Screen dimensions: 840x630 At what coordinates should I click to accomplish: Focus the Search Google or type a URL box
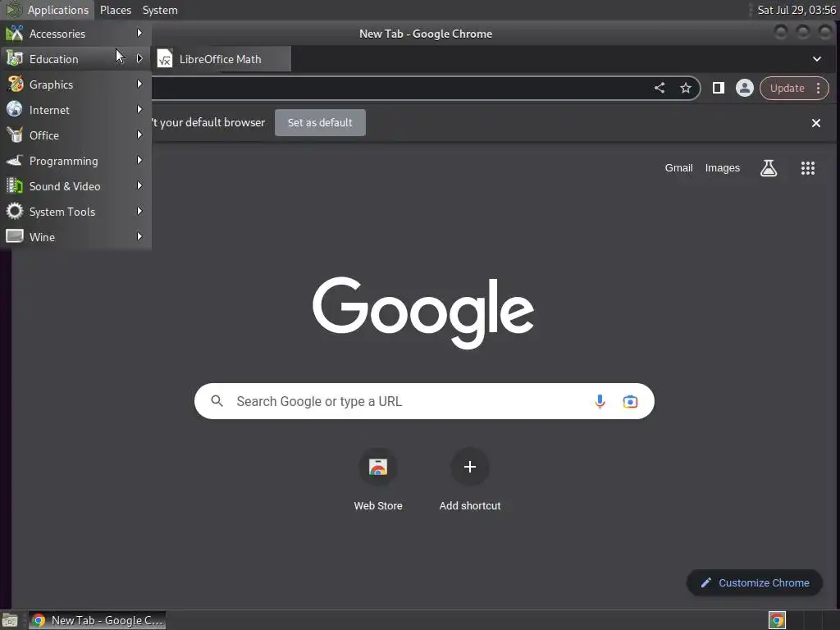click(x=424, y=401)
